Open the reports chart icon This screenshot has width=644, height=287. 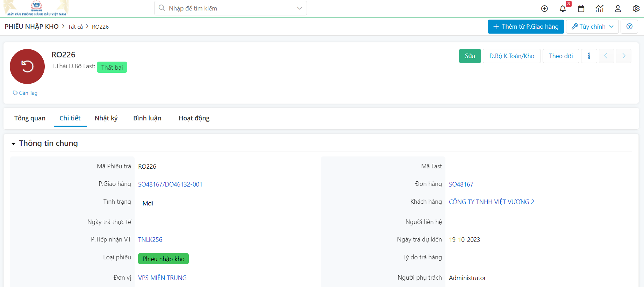coord(600,9)
